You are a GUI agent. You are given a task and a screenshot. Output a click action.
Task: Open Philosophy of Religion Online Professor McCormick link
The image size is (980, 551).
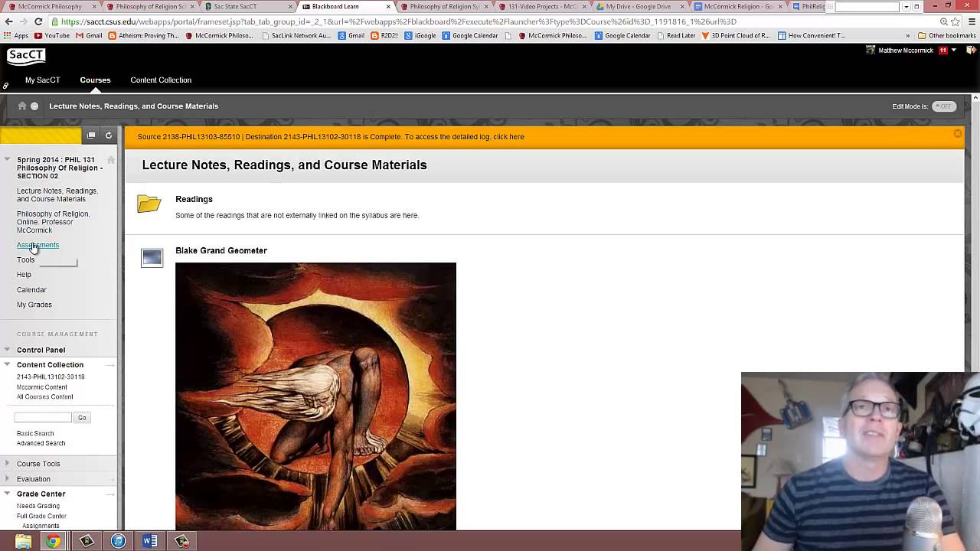53,222
